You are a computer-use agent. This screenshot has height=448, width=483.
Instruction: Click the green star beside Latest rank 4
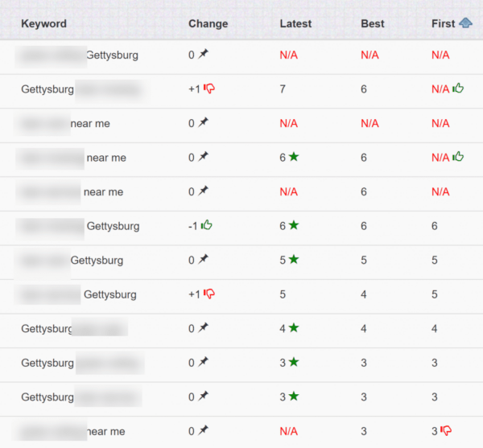[294, 327]
